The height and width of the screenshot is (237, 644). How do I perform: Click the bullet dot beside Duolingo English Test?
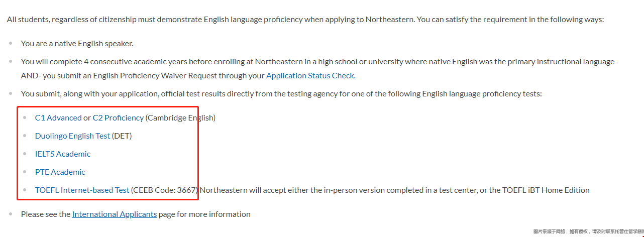click(25, 136)
